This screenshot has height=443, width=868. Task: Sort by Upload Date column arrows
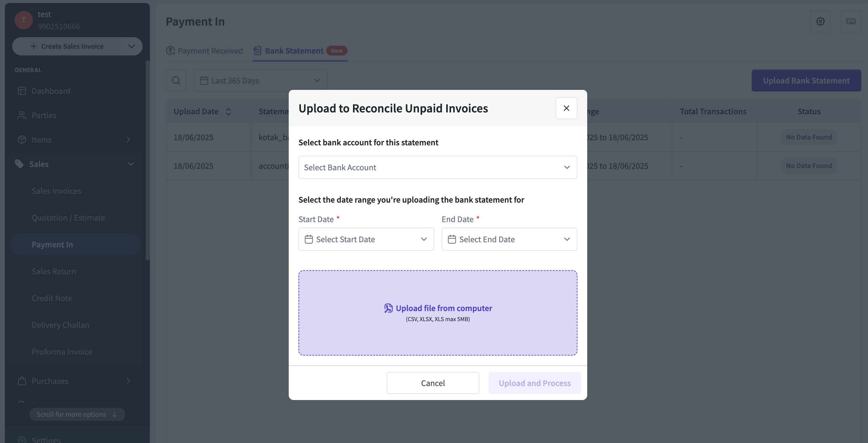tap(228, 112)
